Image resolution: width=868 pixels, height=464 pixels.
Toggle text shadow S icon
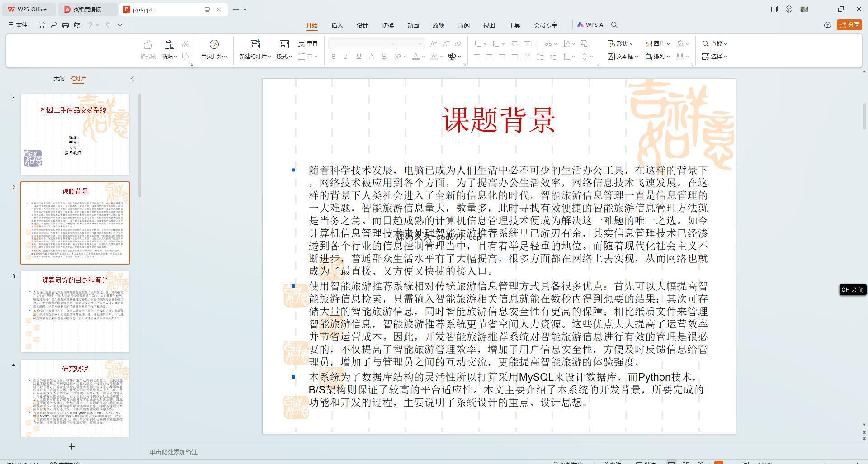click(384, 57)
